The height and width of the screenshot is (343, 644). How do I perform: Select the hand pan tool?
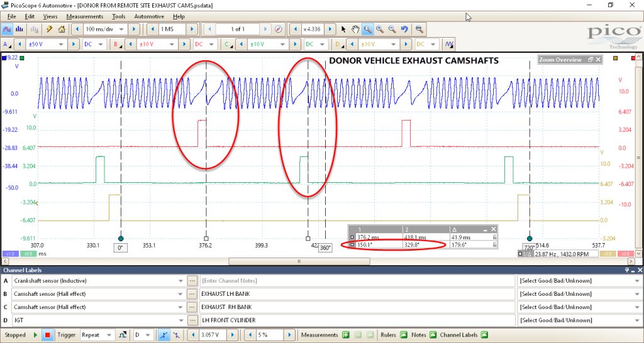pyautogui.click(x=355, y=30)
